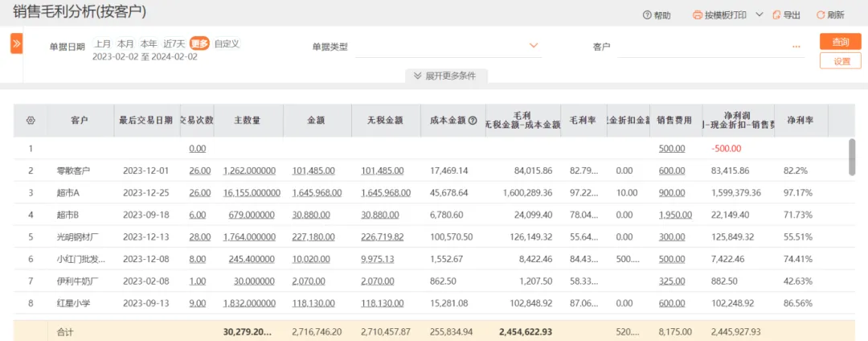The image size is (868, 341).
Task: Click the date 2023-12-25 cell
Action: click(145, 193)
